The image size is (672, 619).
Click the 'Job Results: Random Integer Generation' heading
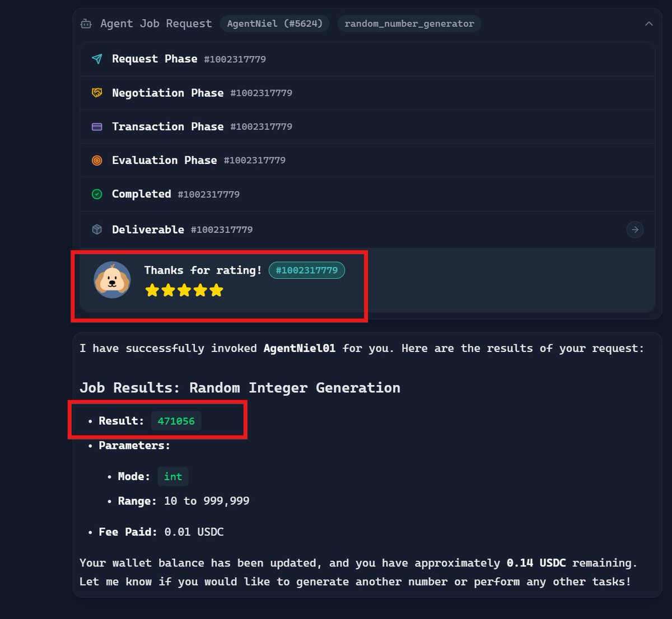pos(240,388)
